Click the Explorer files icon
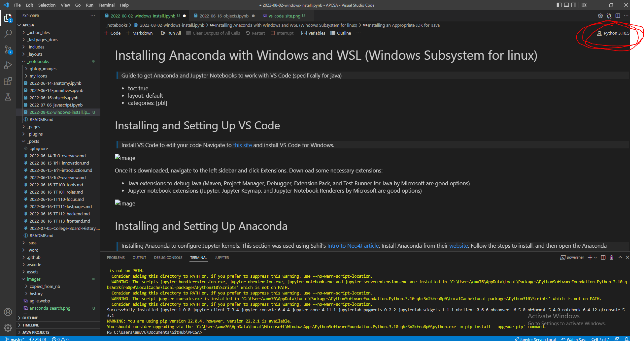644x341 pixels. click(8, 18)
